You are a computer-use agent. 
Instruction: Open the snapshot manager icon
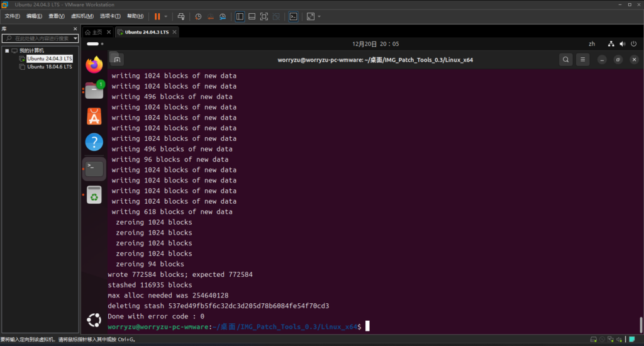(222, 16)
